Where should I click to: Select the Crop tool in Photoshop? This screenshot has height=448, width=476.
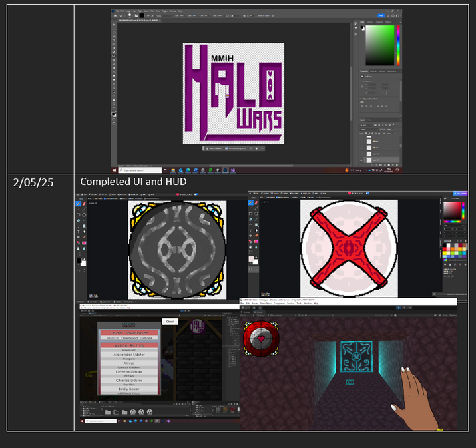pyautogui.click(x=114, y=41)
